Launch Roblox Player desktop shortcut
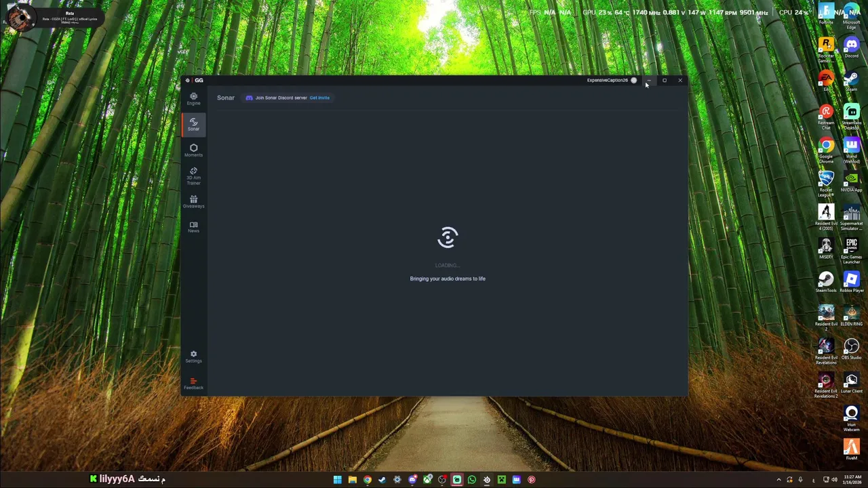This screenshot has height=488, width=868. click(x=851, y=282)
